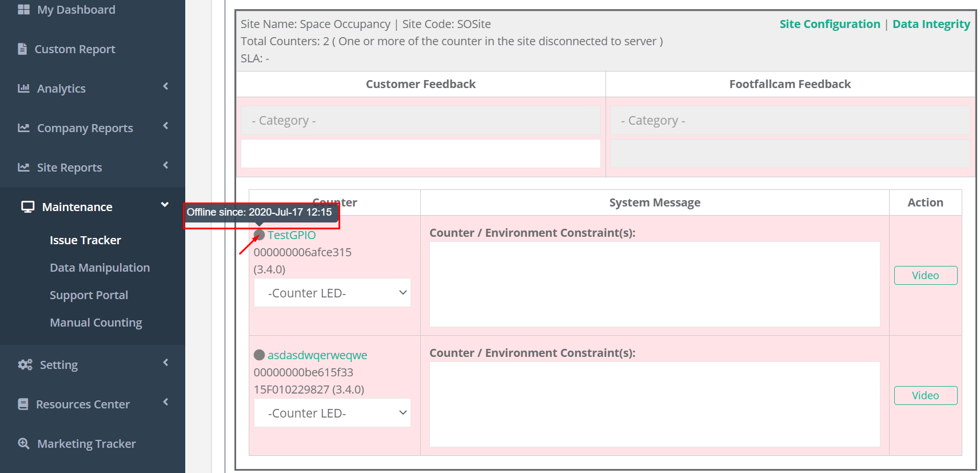Click the Custom Report document icon

point(22,49)
